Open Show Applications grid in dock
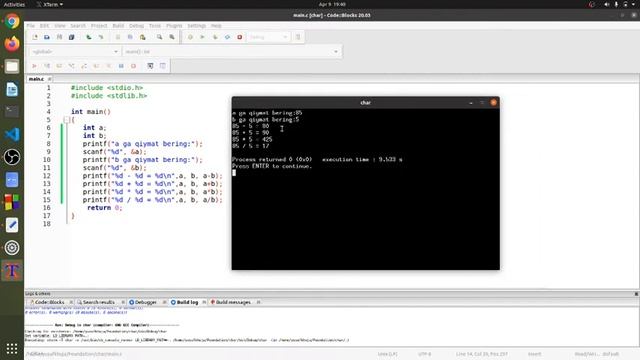This screenshot has height=360, width=640. (12, 348)
